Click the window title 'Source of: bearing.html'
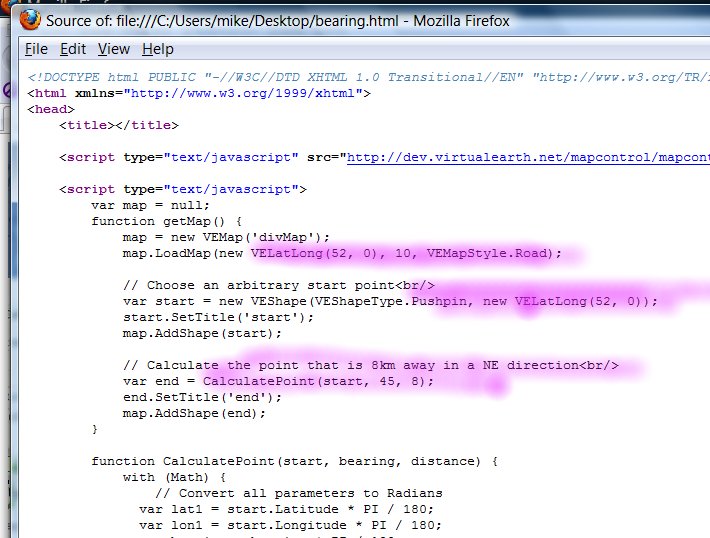Viewport: 710px width, 538px height. 278,21
